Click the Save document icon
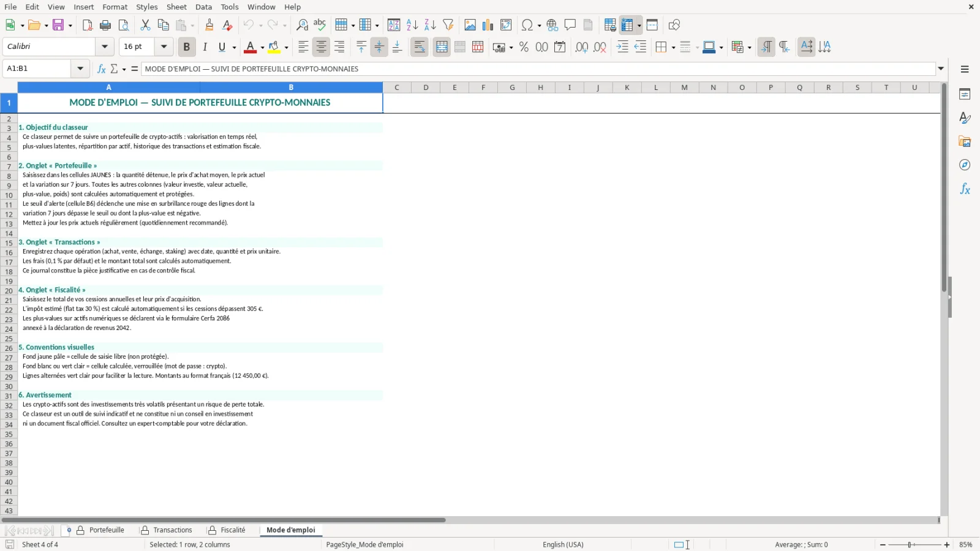This screenshot has height=551, width=980. [x=59, y=25]
